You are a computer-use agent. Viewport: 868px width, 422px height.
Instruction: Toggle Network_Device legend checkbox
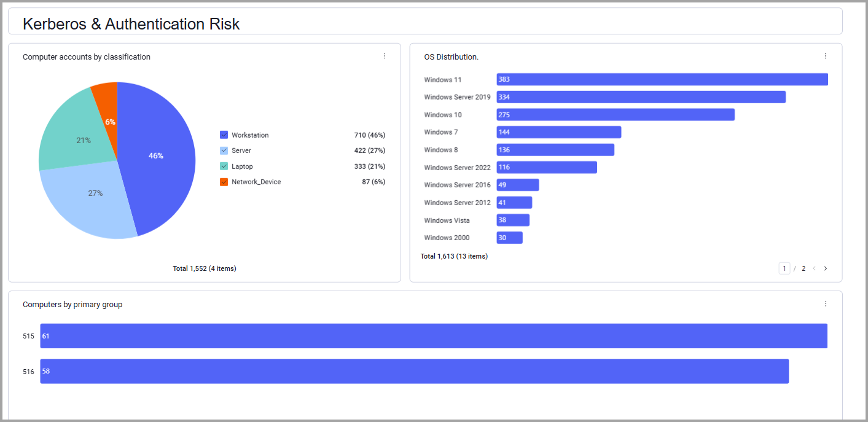pyautogui.click(x=224, y=182)
